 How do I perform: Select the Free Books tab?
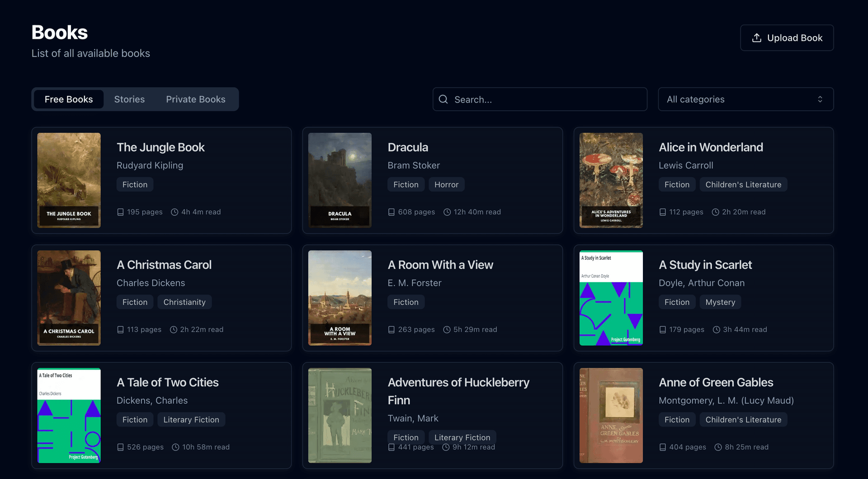point(69,100)
